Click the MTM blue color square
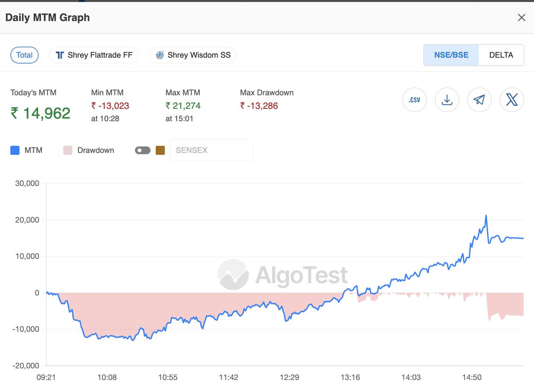The width and height of the screenshot is (534, 392). click(15, 150)
